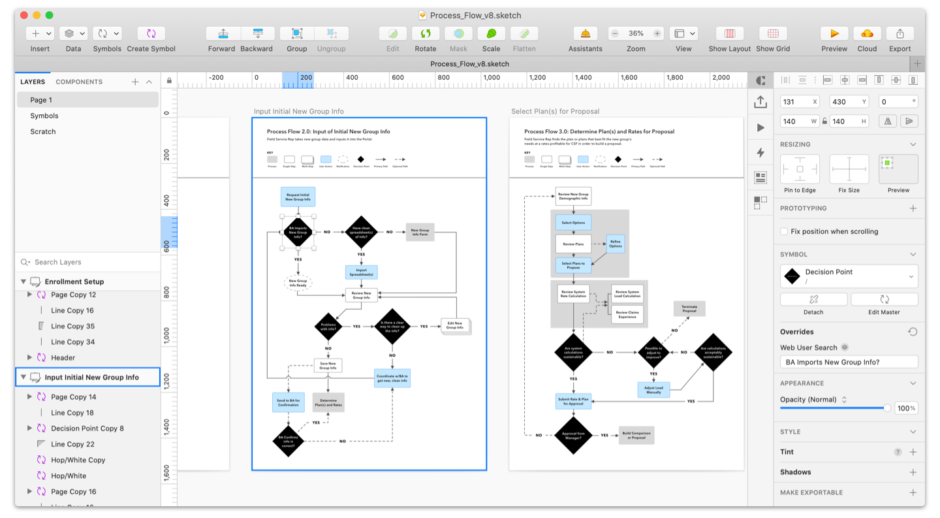Viewport: 940px width, 518px height.
Task: Expand the Decision Point Copy 8 layer
Action: point(30,428)
